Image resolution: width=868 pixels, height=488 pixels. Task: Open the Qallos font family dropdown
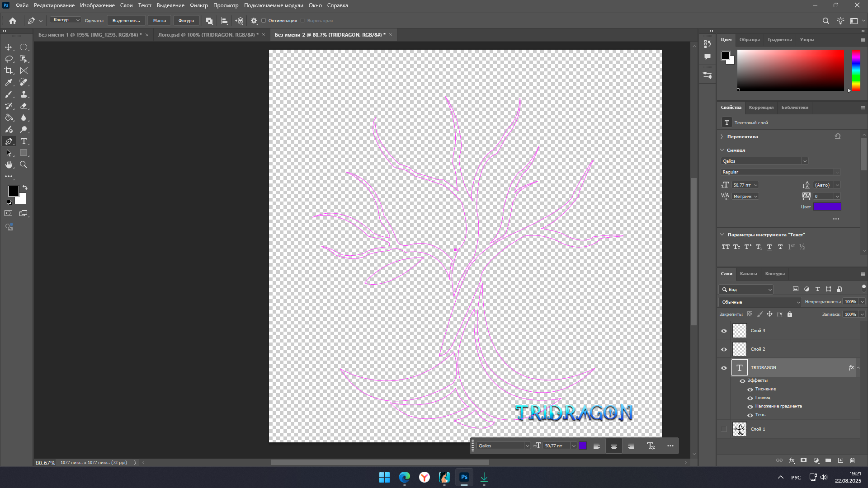coord(805,161)
